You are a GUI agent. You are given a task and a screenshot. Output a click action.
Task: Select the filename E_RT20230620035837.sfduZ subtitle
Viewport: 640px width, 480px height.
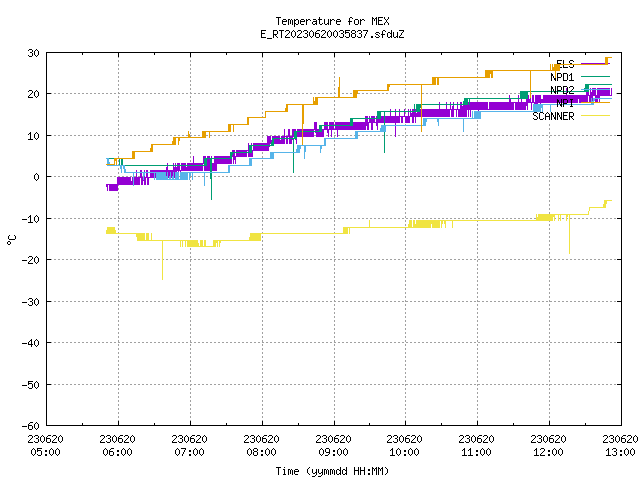coord(332,34)
